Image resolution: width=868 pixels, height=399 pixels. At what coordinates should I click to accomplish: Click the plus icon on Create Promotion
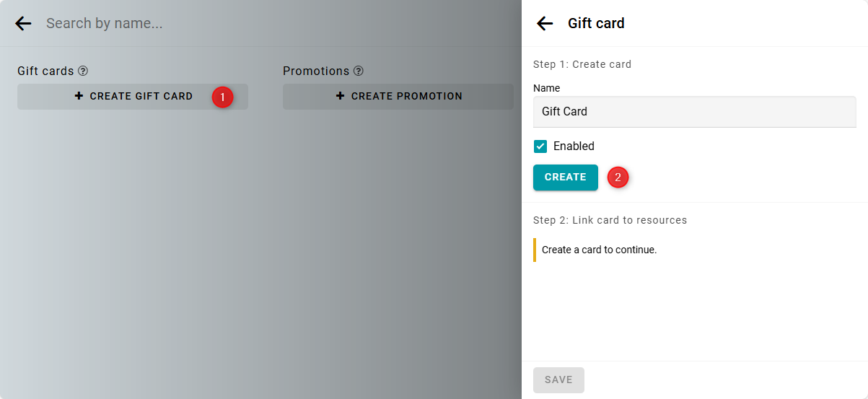(x=341, y=96)
